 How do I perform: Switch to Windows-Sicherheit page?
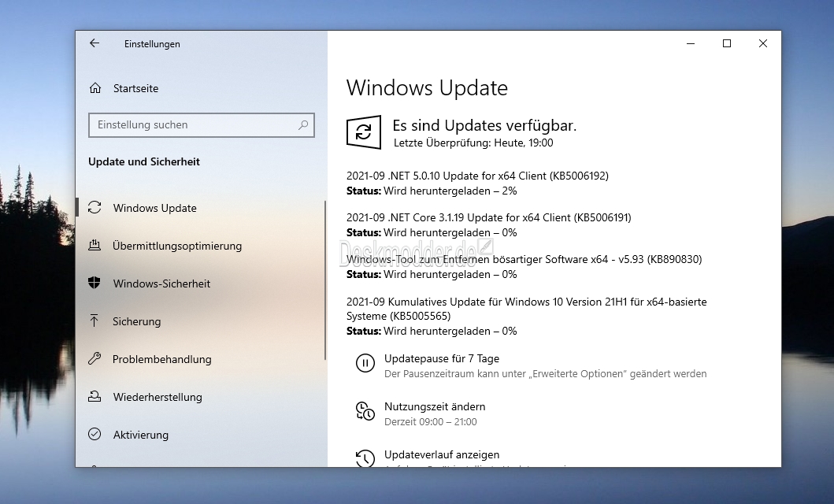(161, 283)
